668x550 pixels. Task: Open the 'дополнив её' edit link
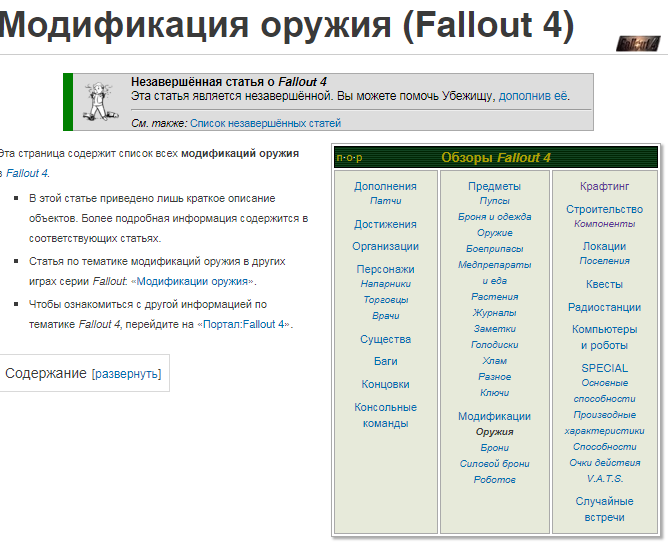[x=533, y=95]
